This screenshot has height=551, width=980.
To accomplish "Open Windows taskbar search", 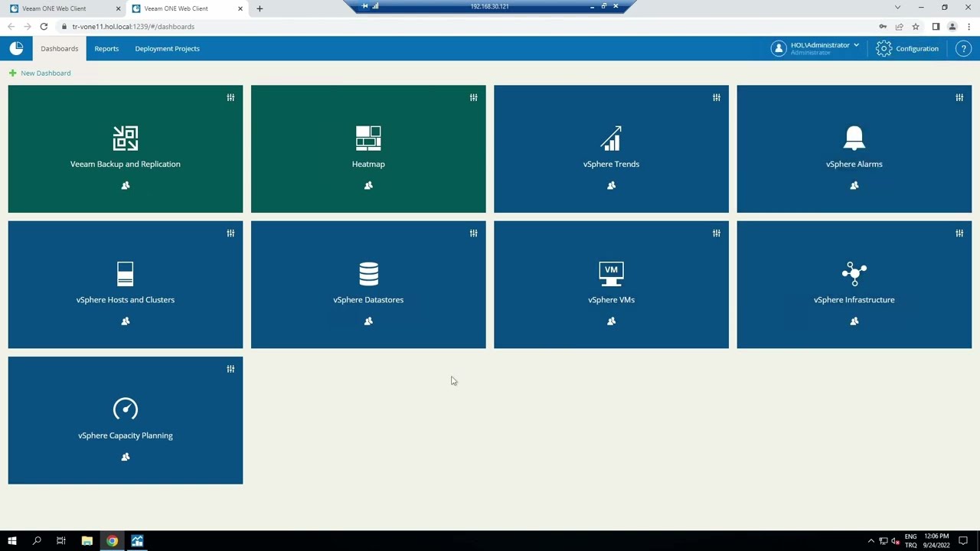I will pyautogui.click(x=37, y=541).
